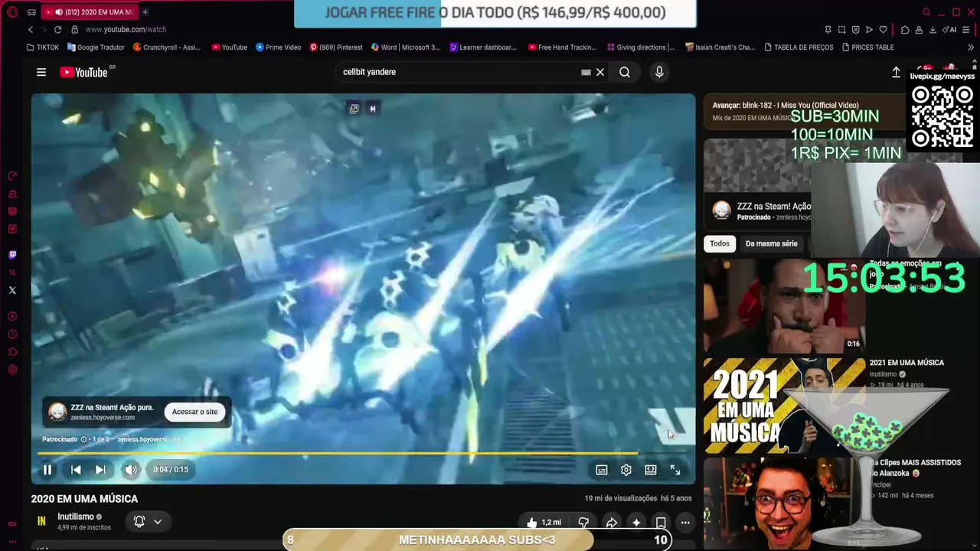980x551 pixels.
Task: Open the Pinterest bookmark
Action: tap(336, 47)
